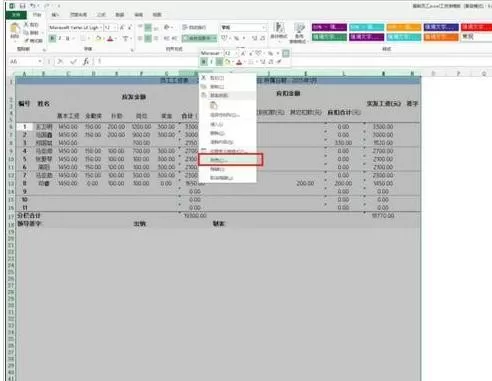Image resolution: width=492 pixels, height=381 pixels.
Task: Apply the green cell style swatch
Action: point(329,37)
